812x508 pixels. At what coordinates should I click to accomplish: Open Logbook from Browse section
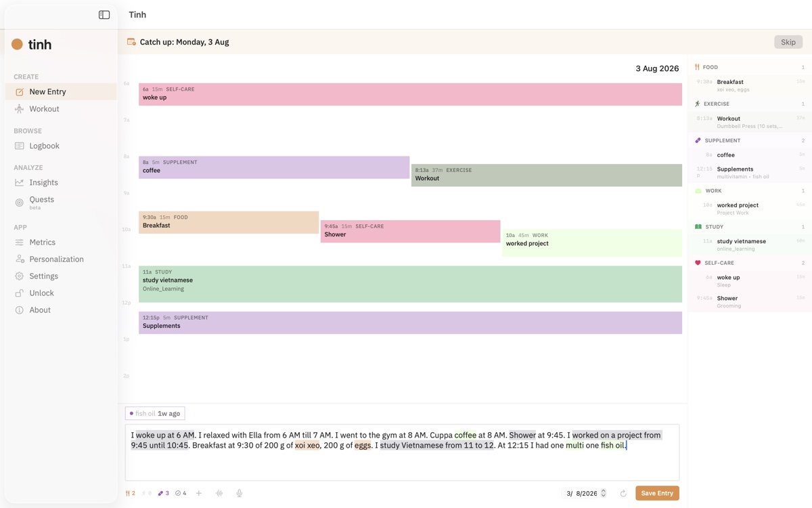tap(61, 146)
